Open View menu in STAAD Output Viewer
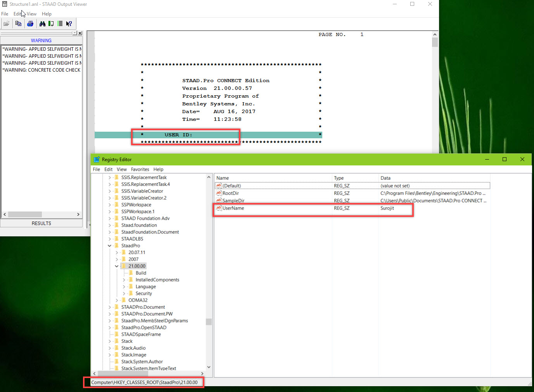Screen dimensions: 534x392 31,14
